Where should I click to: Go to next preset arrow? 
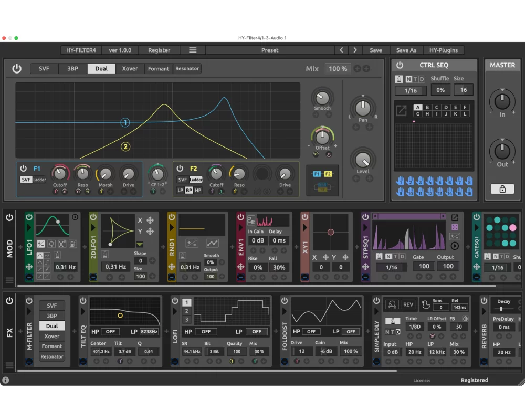point(355,50)
